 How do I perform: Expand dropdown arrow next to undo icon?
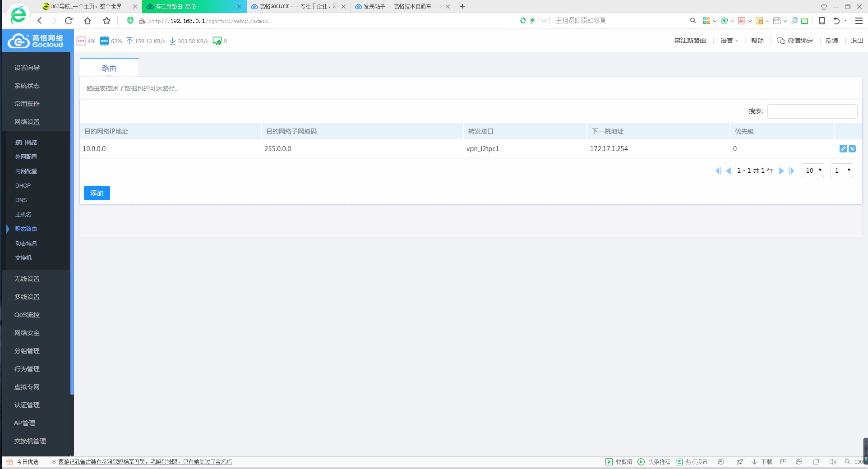point(845,21)
